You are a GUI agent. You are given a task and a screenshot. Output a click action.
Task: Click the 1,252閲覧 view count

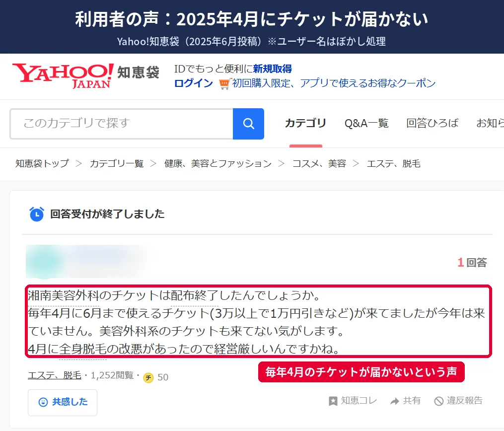point(112,375)
